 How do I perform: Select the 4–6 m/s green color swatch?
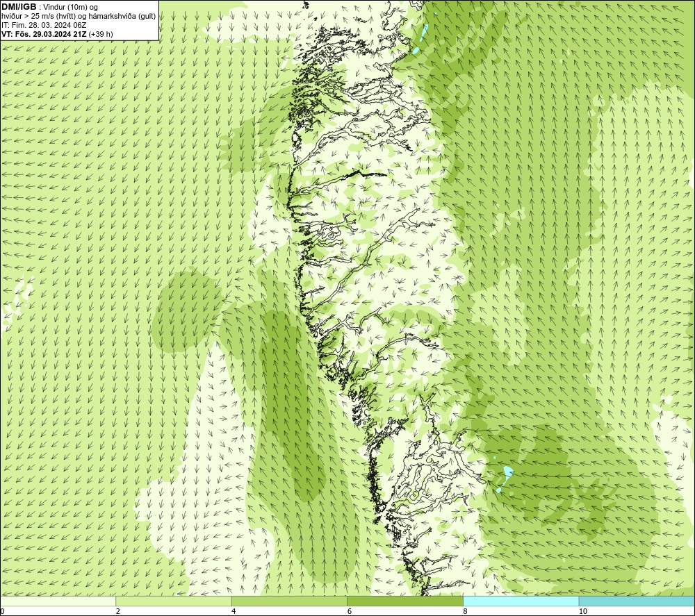coord(289,601)
